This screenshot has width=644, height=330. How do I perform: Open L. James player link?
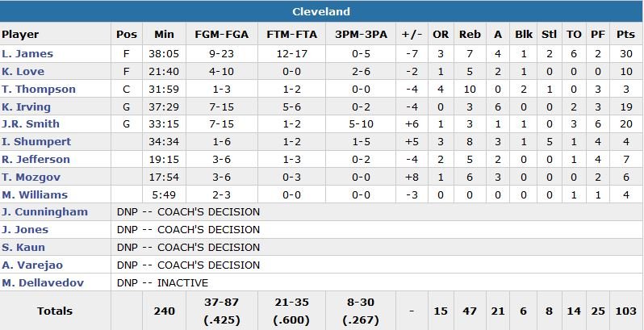27,54
